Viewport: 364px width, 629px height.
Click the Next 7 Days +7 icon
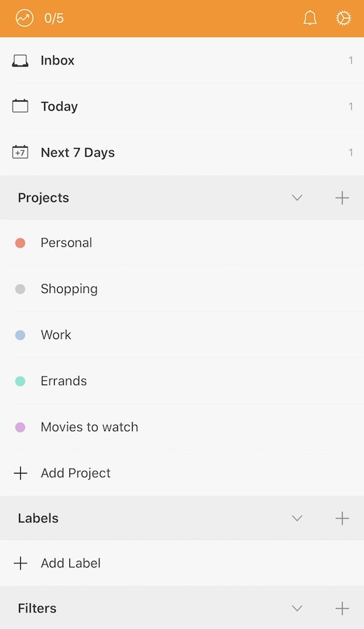[x=20, y=152]
